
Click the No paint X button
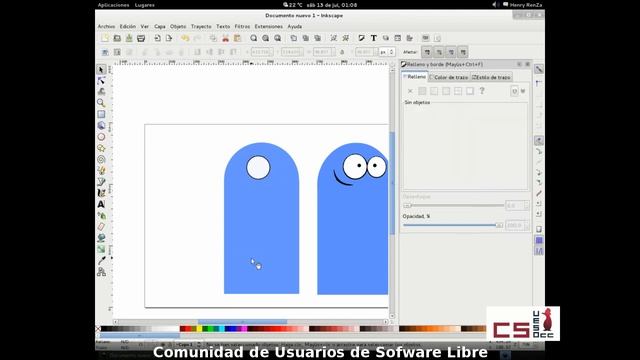(x=410, y=91)
